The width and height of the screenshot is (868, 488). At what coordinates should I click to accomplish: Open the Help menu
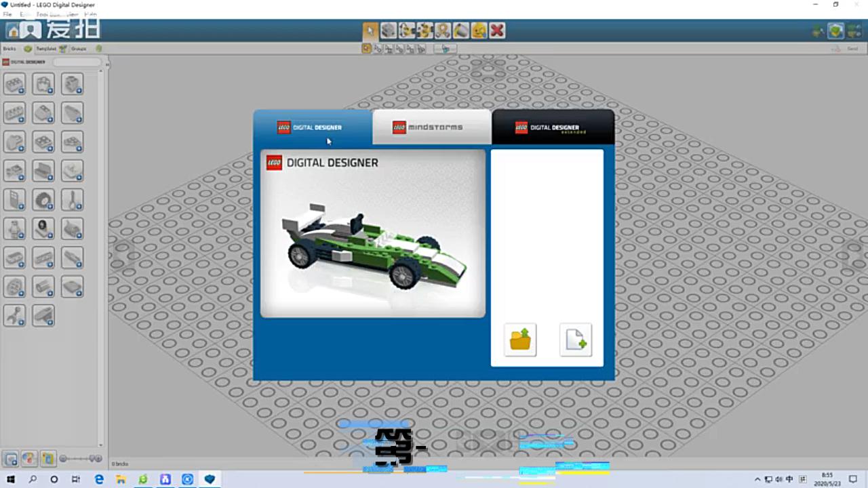(x=90, y=14)
